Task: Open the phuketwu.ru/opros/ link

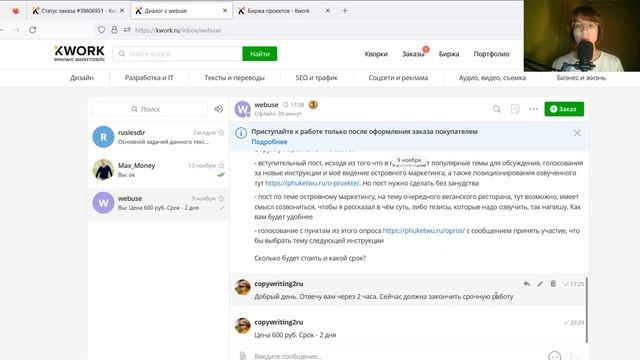Action: coord(424,231)
